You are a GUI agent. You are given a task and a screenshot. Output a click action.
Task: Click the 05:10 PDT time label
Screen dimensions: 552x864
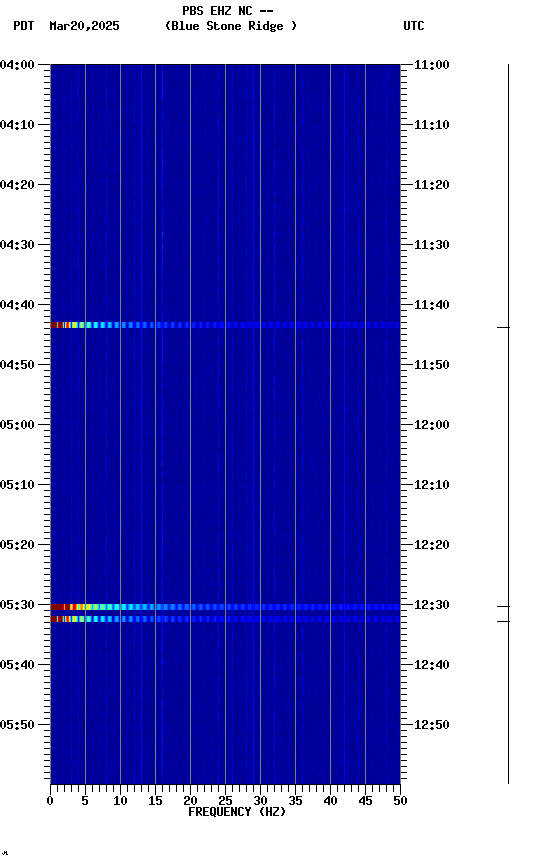[17, 485]
